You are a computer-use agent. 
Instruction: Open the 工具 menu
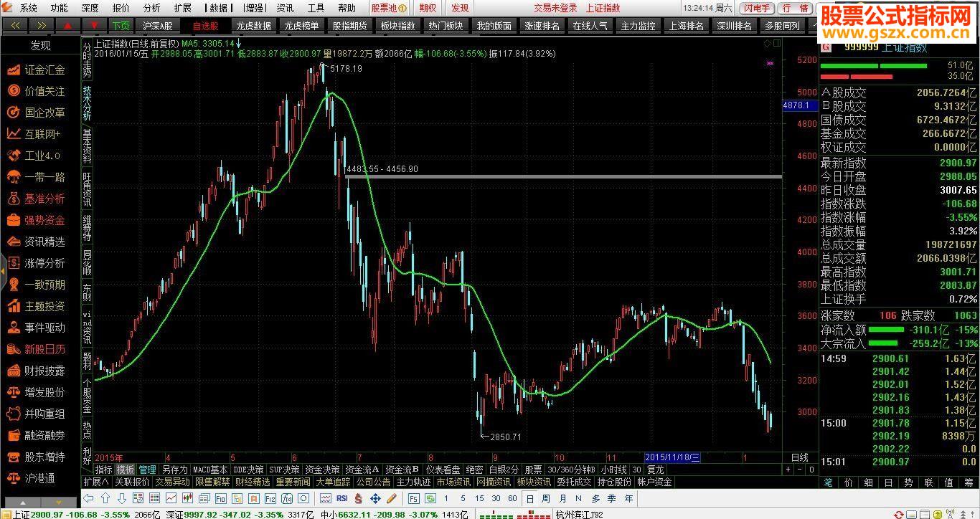(316, 8)
